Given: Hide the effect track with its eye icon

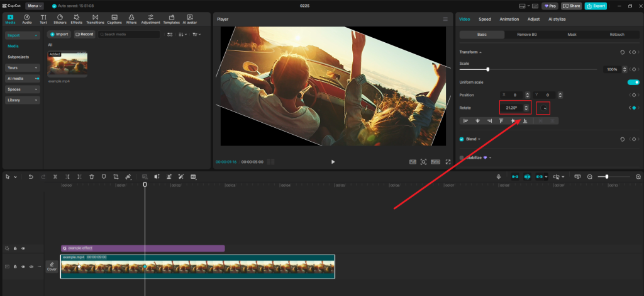Looking at the screenshot, I should (23, 248).
